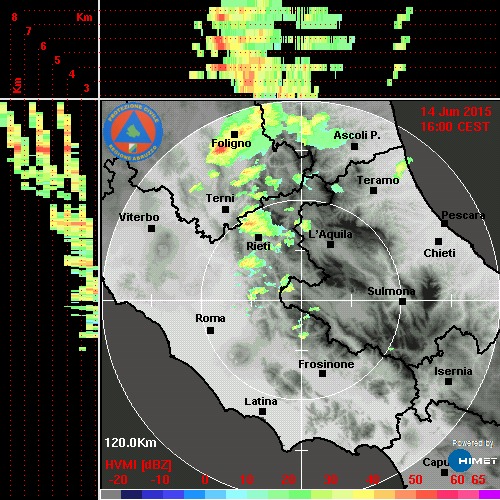Click the gray swatch in the color scale

pos(111,495)
